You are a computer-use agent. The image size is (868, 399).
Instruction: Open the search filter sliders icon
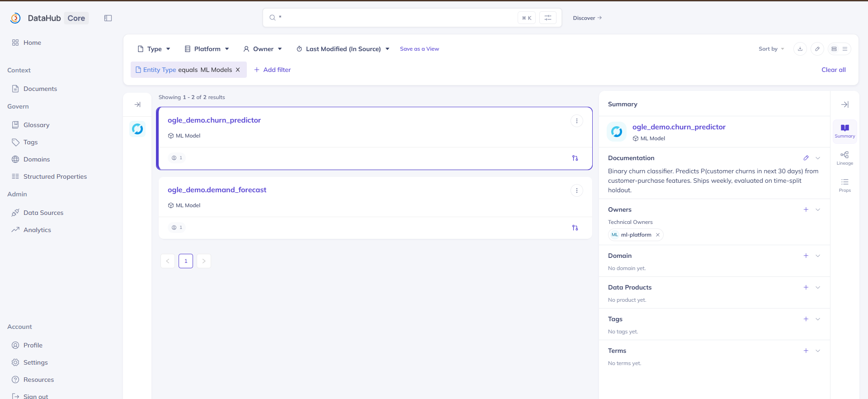click(548, 18)
